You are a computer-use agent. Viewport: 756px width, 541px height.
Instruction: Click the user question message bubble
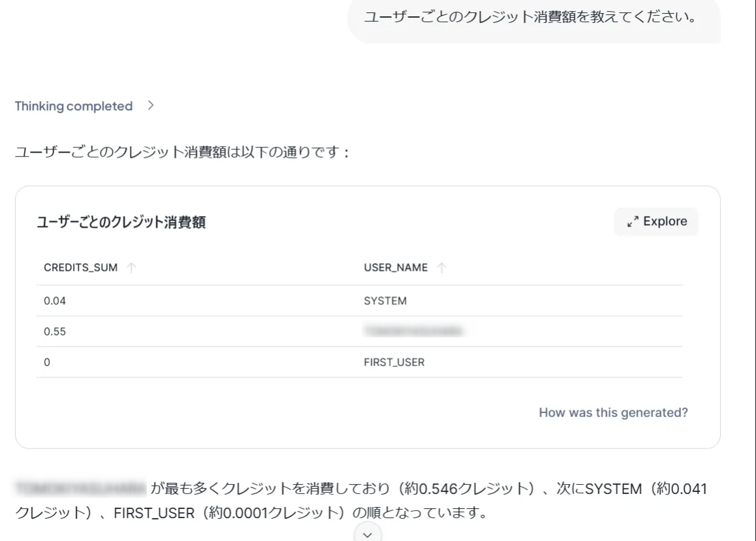[x=533, y=18]
